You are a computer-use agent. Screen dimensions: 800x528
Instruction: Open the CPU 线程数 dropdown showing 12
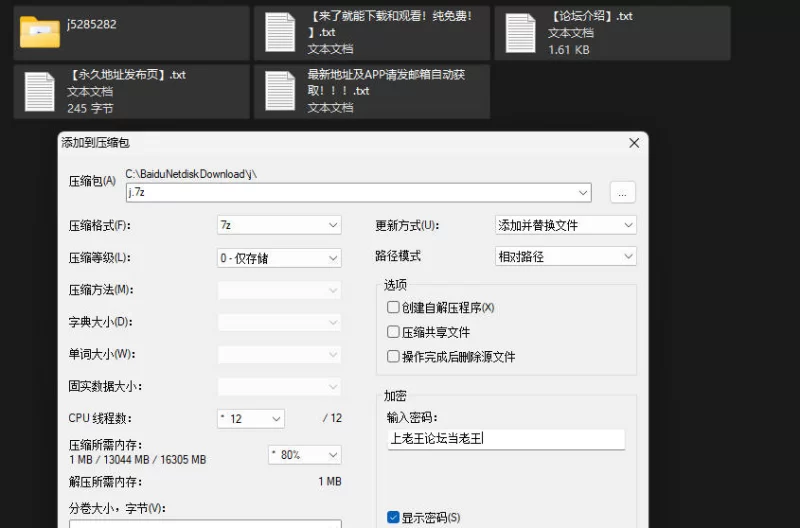[251, 419]
